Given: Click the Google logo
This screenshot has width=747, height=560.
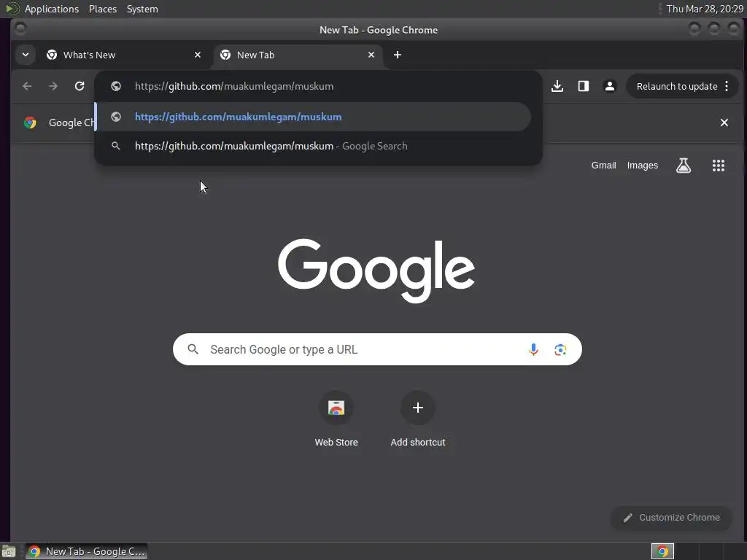Looking at the screenshot, I should [376, 270].
